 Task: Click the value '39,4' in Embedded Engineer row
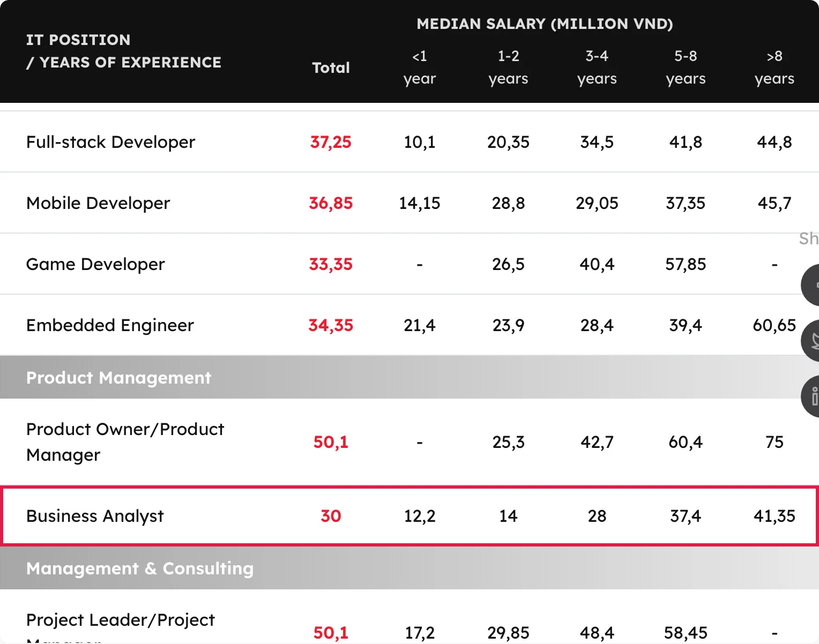pos(686,325)
